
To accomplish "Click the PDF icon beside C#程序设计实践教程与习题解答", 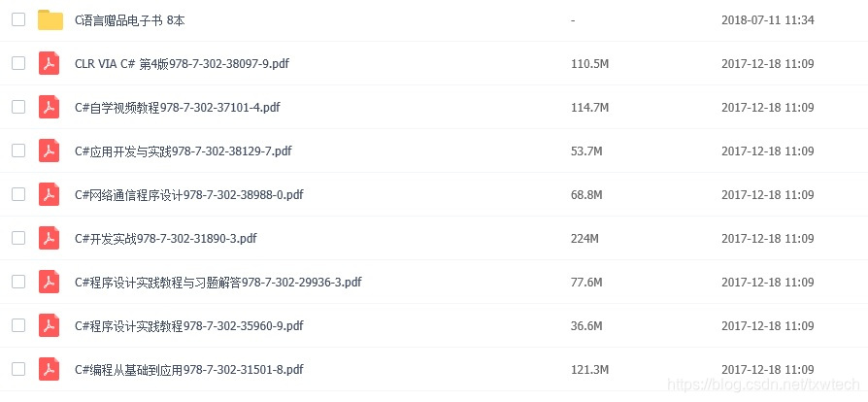I will click(x=50, y=283).
